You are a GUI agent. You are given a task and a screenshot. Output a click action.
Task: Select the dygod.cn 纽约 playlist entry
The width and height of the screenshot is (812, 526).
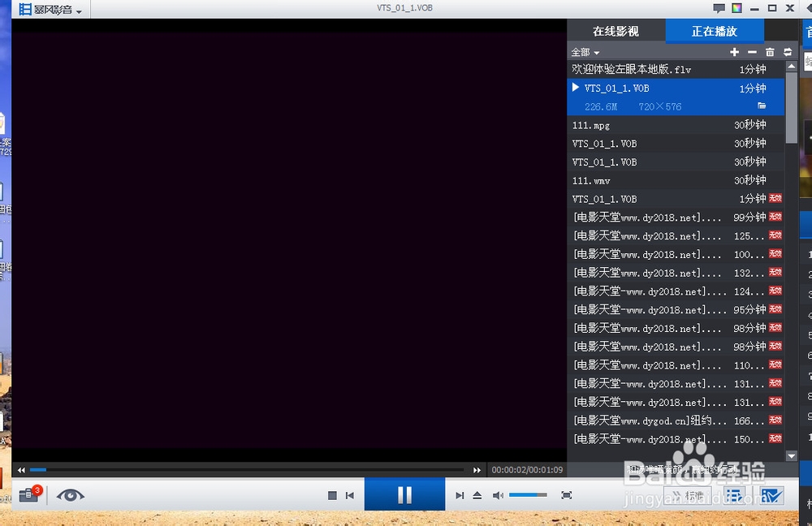(x=676, y=420)
